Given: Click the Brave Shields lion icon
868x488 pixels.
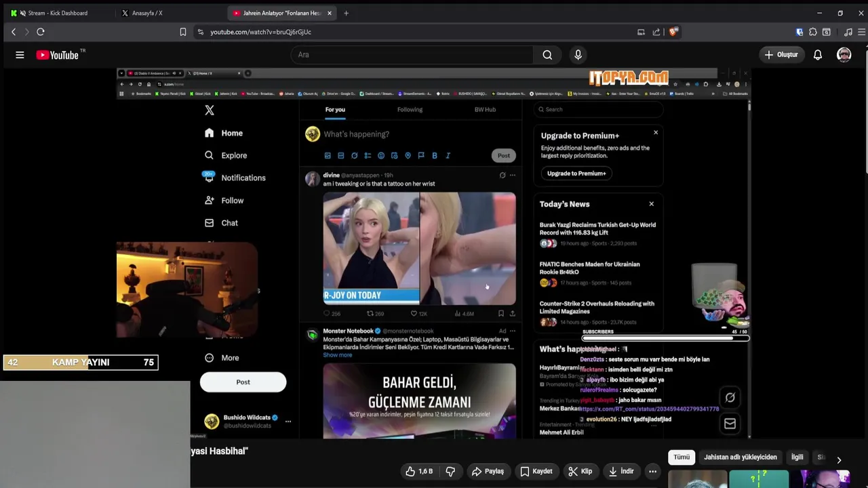Looking at the screenshot, I should pyautogui.click(x=673, y=32).
